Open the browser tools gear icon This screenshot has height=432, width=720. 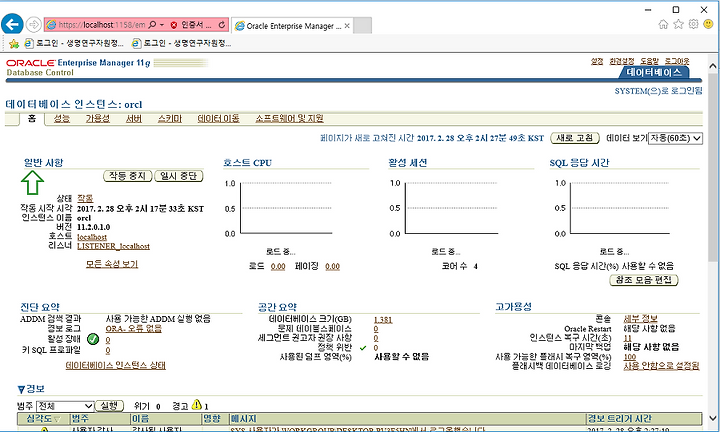(x=693, y=24)
